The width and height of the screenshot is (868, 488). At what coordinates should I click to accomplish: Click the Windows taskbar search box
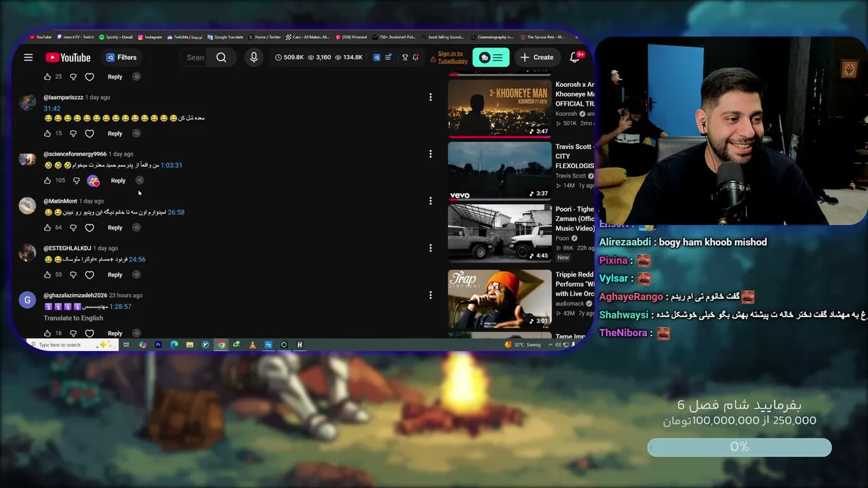[73, 345]
